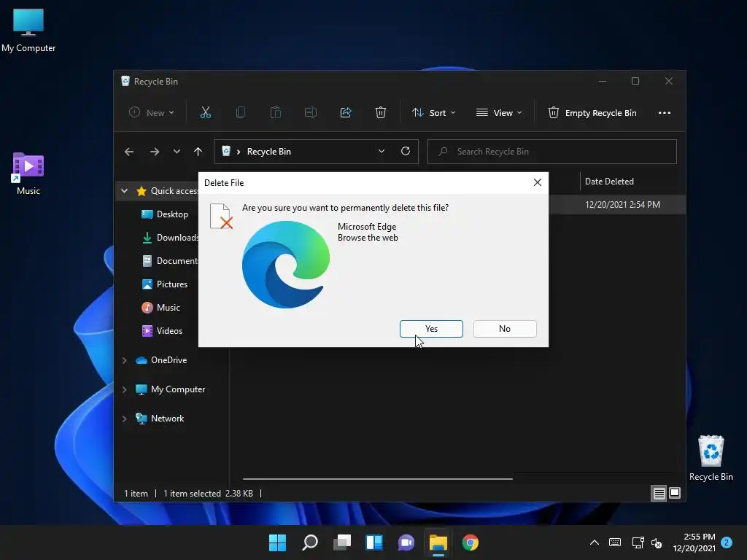
Task: Click the Recycle Bin address path
Action: pyautogui.click(x=268, y=152)
